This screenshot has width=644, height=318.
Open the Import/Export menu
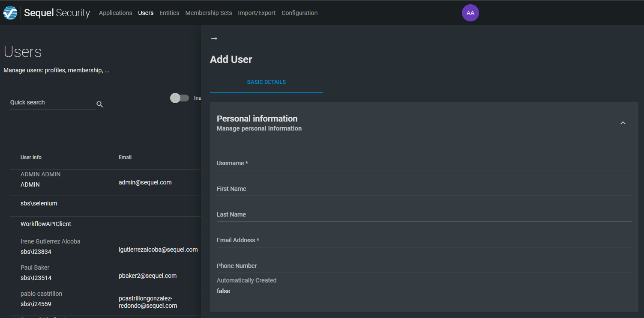pos(257,13)
